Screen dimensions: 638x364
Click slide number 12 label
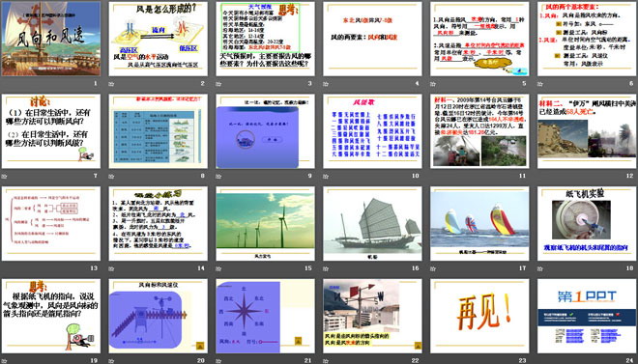coord(630,176)
